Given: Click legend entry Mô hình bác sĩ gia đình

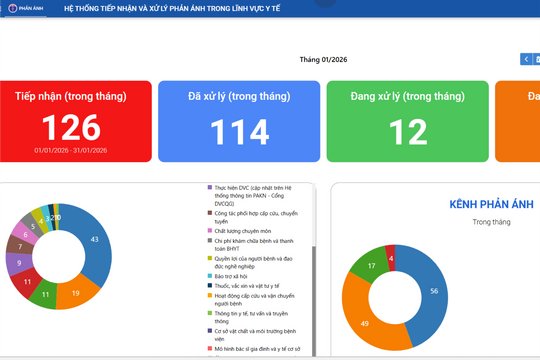Looking at the screenshot, I should [254, 349].
